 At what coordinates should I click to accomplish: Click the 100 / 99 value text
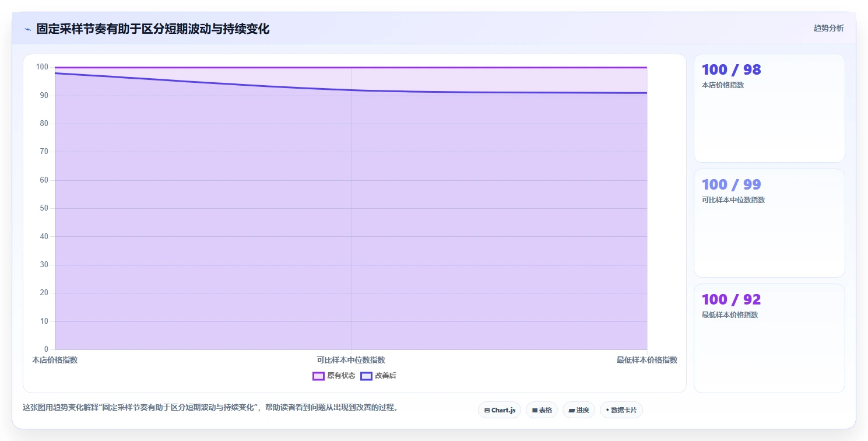731,184
